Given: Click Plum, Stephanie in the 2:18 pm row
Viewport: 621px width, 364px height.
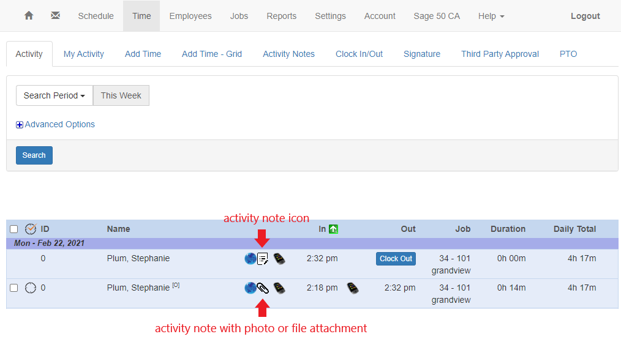Looking at the screenshot, I should (138, 288).
